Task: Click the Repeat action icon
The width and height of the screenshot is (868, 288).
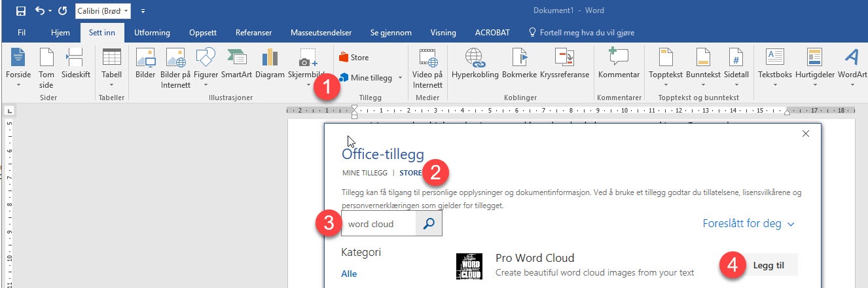Action: tap(63, 10)
